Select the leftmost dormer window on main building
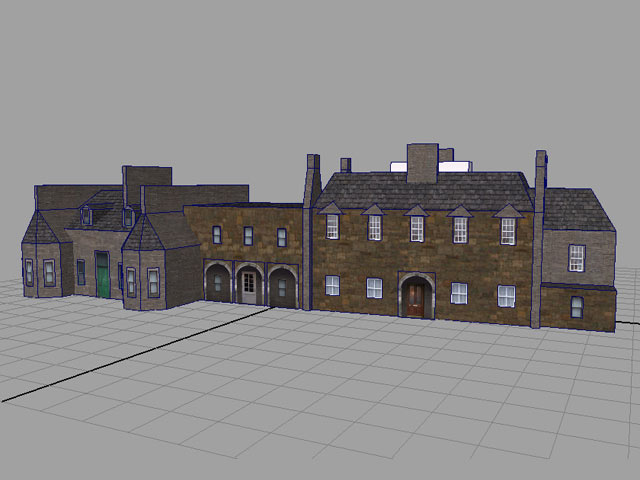This screenshot has height=480, width=640. [x=332, y=226]
